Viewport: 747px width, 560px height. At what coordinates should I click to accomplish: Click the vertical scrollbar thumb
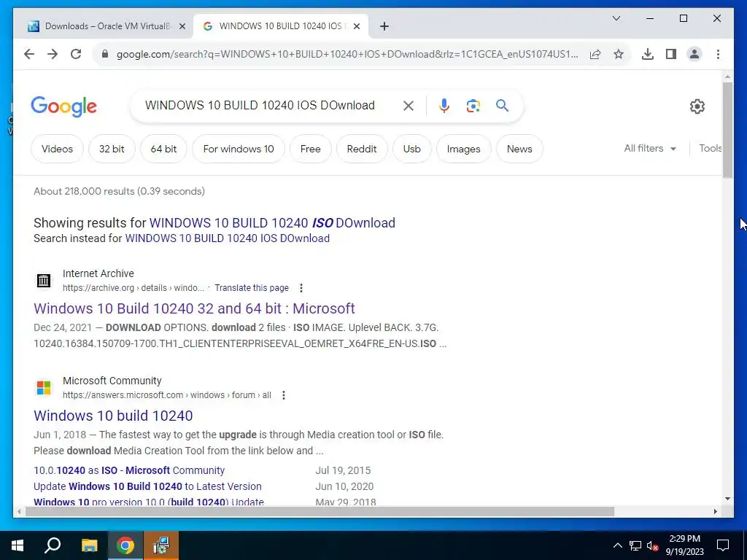[x=727, y=130]
